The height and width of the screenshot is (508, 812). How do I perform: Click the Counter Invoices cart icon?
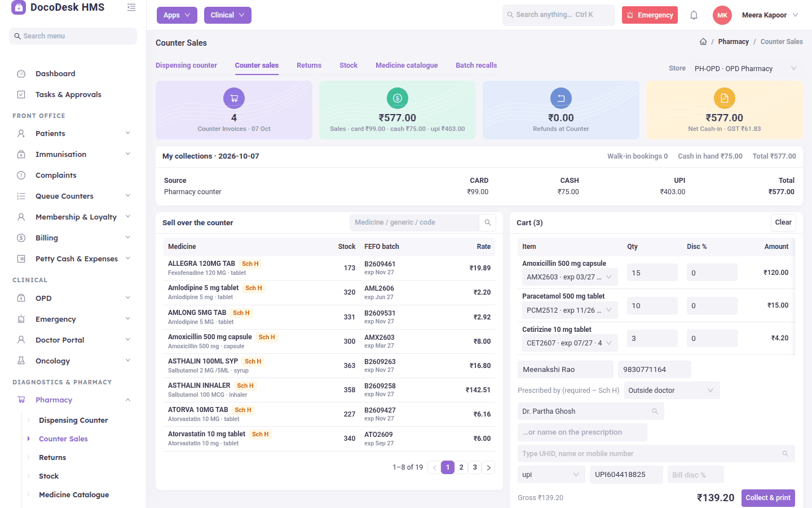(234, 98)
